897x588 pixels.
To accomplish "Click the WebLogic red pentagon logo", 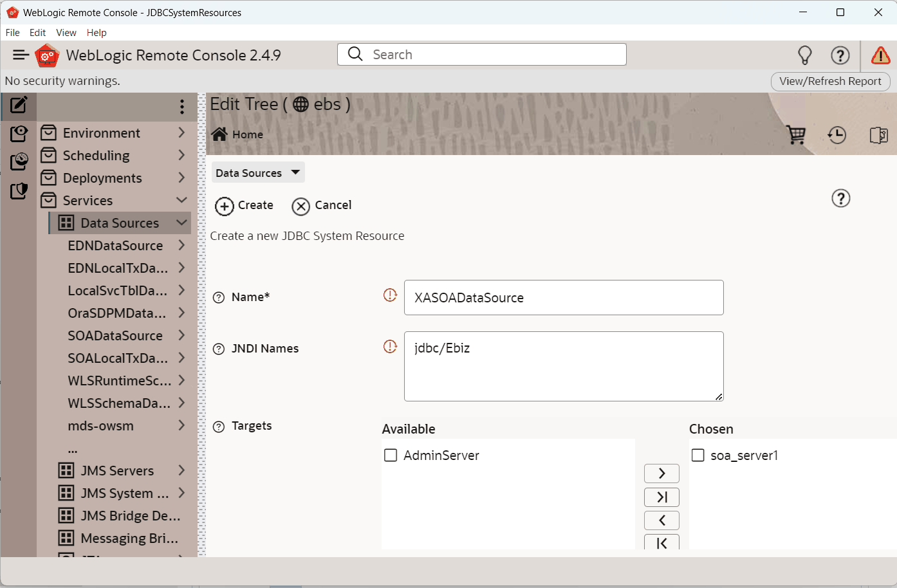I will [47, 55].
